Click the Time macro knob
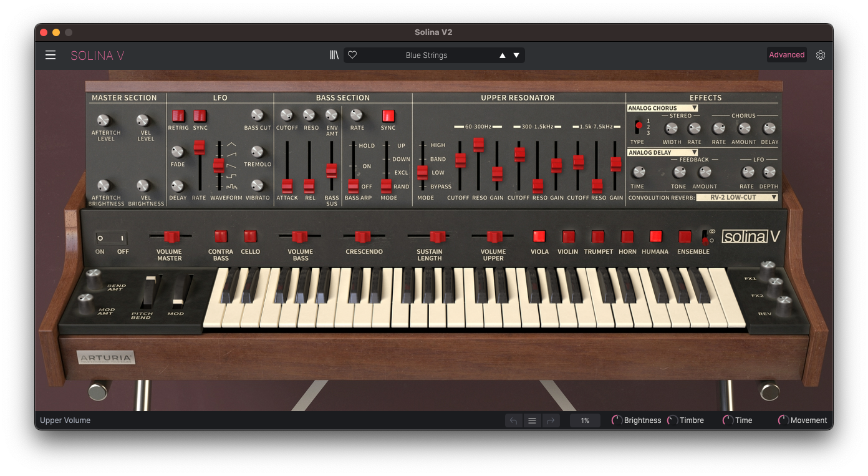868x476 pixels. click(728, 420)
